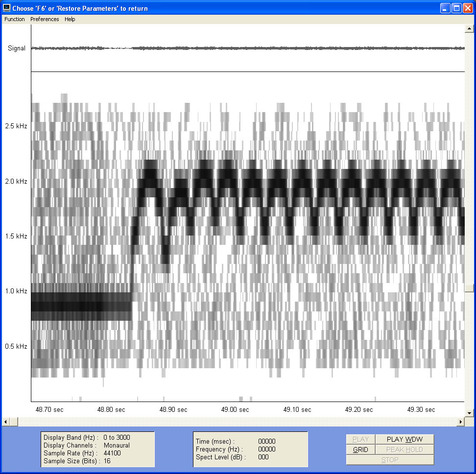Screen dimensions: 476x474
Task: Open the Help menu
Action: pyautogui.click(x=70, y=19)
